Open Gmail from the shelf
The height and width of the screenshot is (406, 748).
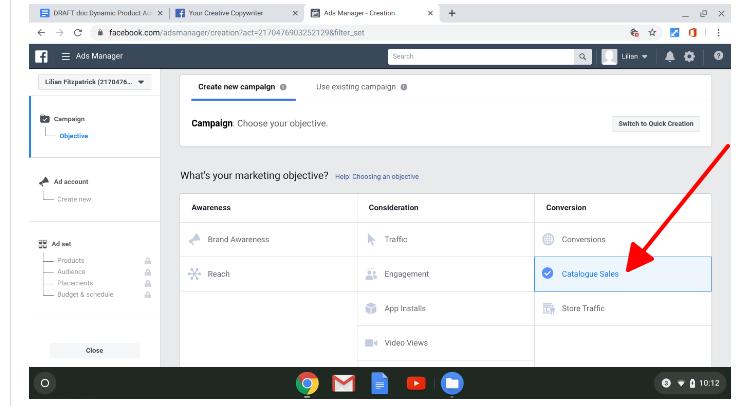(x=343, y=383)
